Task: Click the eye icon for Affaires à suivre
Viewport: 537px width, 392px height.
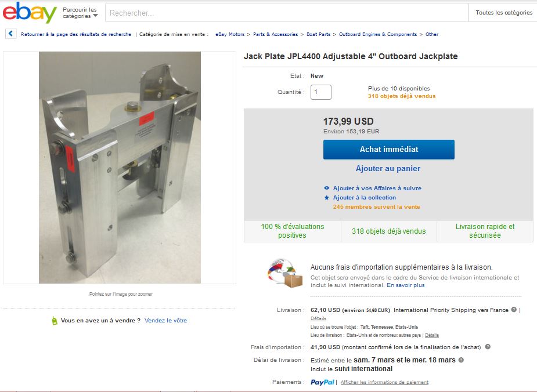Action: [327, 188]
